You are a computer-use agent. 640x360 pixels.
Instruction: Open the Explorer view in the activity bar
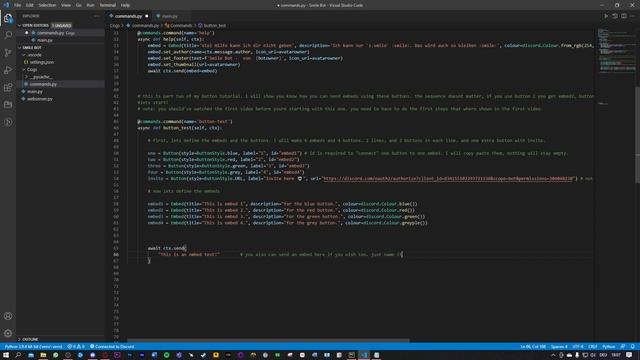(8, 18)
